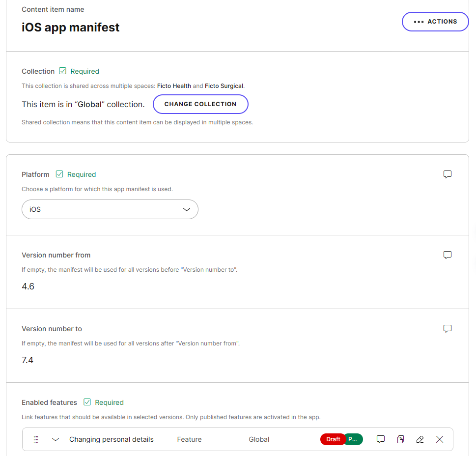
Task: Open the Actions menu
Action: 435,22
